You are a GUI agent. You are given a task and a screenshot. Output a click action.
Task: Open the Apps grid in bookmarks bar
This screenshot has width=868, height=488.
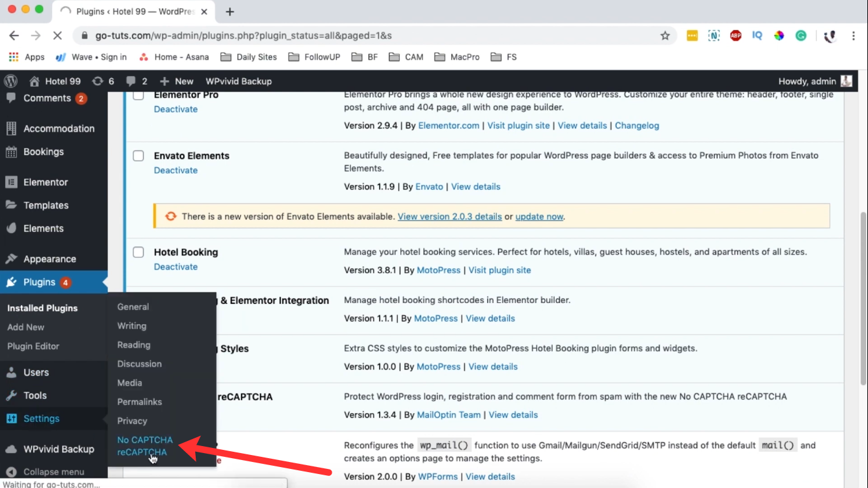27,57
